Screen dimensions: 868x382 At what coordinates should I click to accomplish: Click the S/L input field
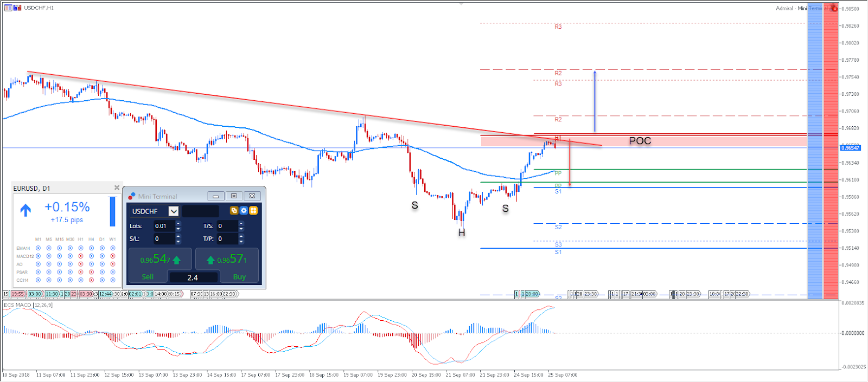[164, 239]
